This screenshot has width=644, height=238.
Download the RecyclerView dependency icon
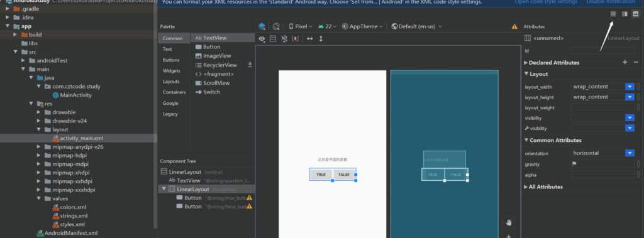(x=250, y=65)
